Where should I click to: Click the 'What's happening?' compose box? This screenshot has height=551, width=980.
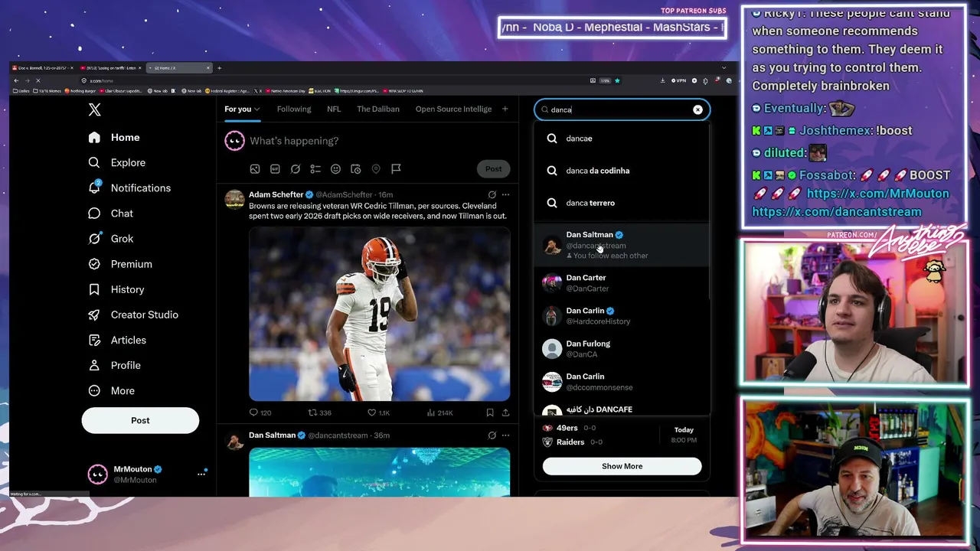pyautogui.click(x=294, y=141)
